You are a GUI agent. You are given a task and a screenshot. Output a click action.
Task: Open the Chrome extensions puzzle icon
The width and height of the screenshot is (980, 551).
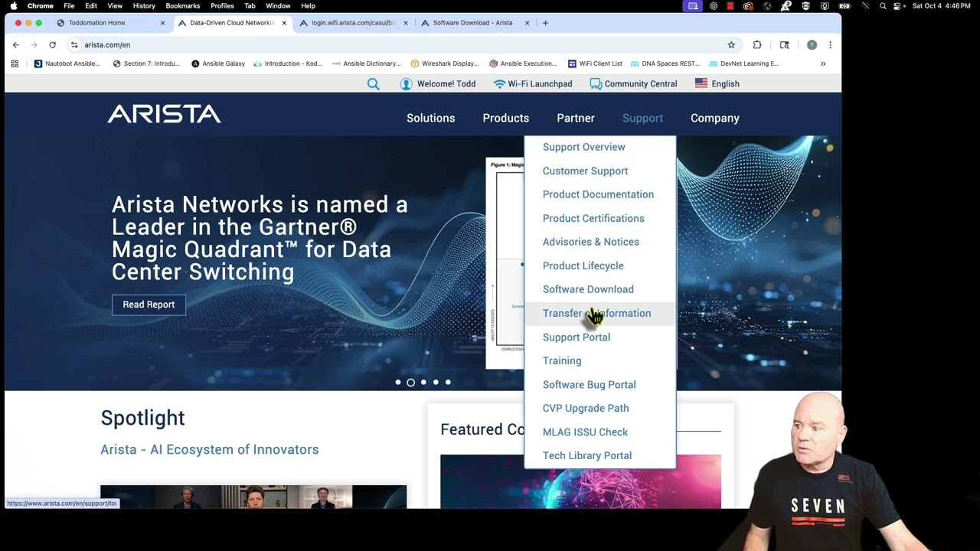coord(757,45)
